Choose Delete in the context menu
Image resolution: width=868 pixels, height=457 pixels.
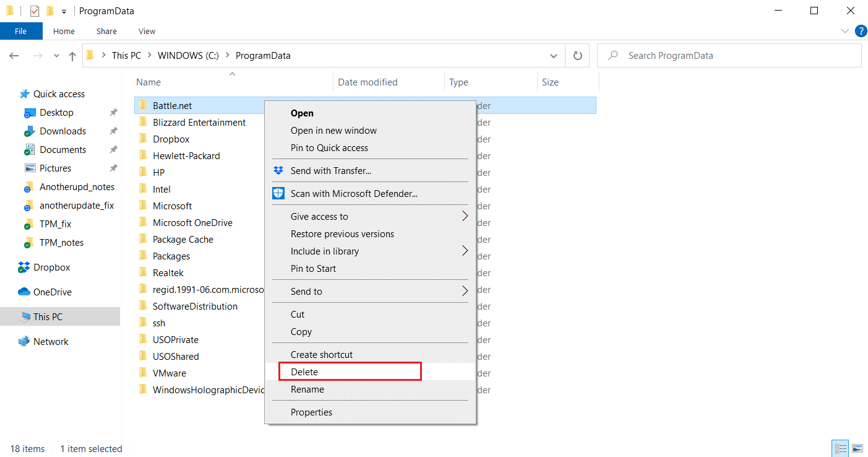(370, 372)
